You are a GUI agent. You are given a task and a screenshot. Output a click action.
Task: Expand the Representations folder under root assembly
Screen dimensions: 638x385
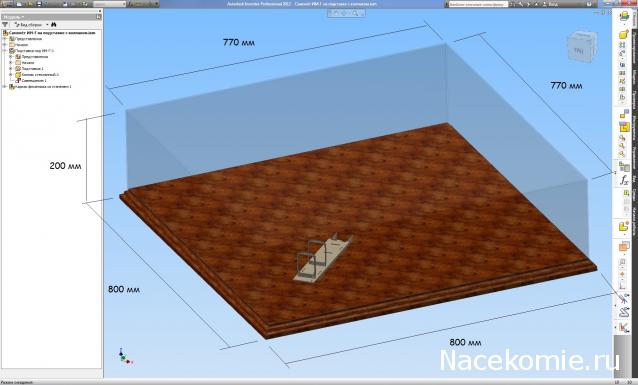click(5, 39)
